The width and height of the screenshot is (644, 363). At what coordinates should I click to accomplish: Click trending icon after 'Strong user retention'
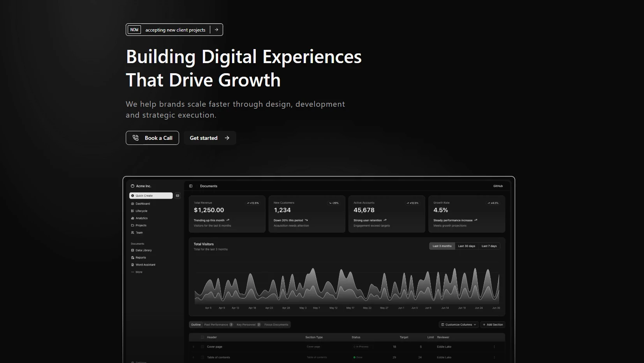click(x=385, y=220)
